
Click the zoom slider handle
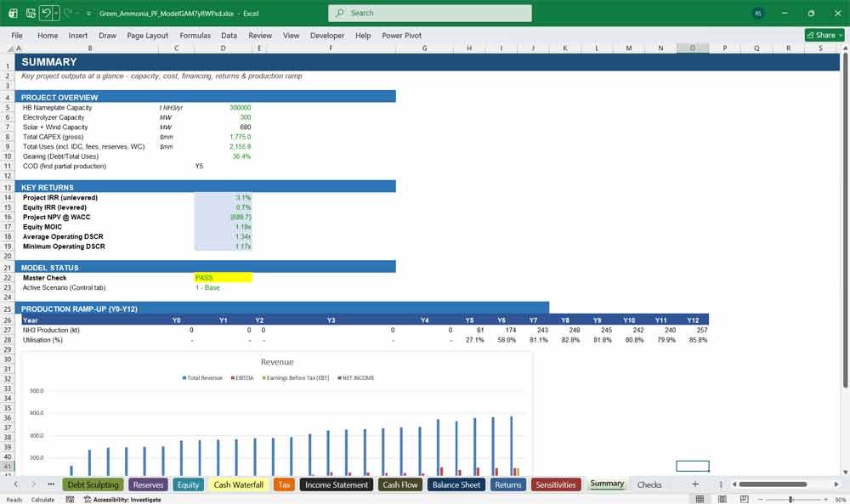click(790, 499)
